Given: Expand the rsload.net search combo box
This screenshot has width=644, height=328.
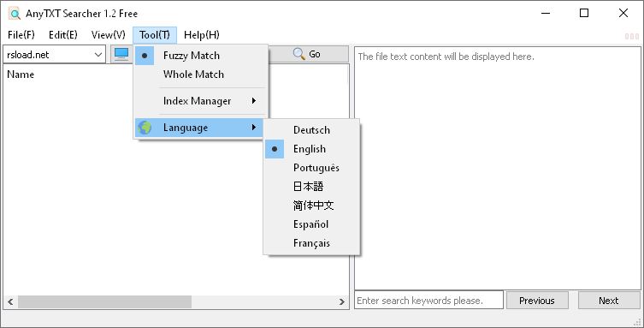Looking at the screenshot, I should pos(98,55).
